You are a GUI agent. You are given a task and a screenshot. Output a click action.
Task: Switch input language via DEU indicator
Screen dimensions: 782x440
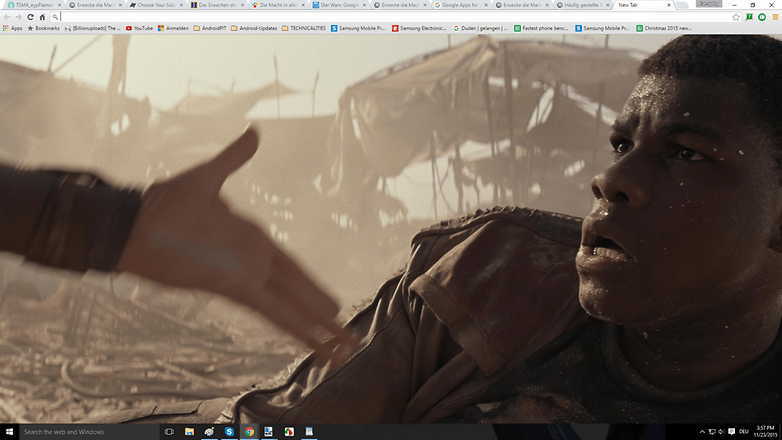tap(744, 432)
